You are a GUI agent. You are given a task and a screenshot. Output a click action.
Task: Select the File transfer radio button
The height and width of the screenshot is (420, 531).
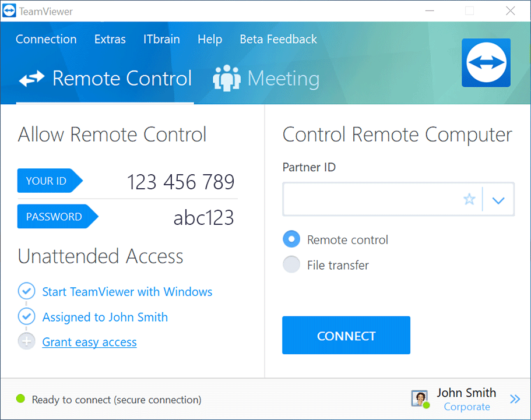[x=291, y=264]
